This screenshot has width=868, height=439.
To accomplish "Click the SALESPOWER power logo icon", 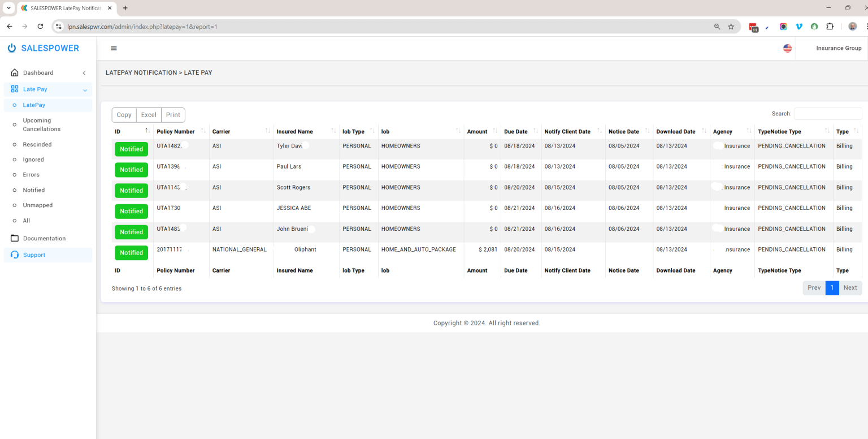I will click(x=12, y=48).
